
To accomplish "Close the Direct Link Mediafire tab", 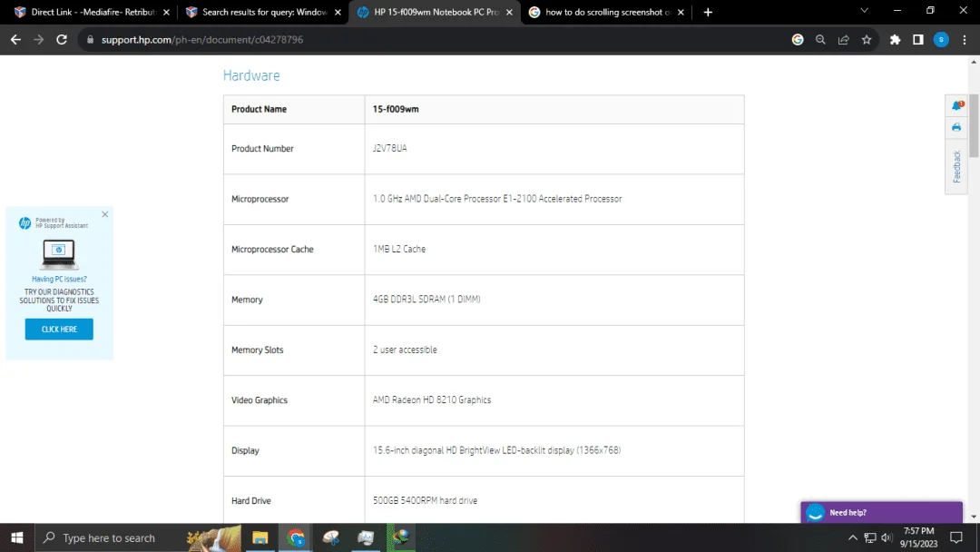I will [x=166, y=12].
